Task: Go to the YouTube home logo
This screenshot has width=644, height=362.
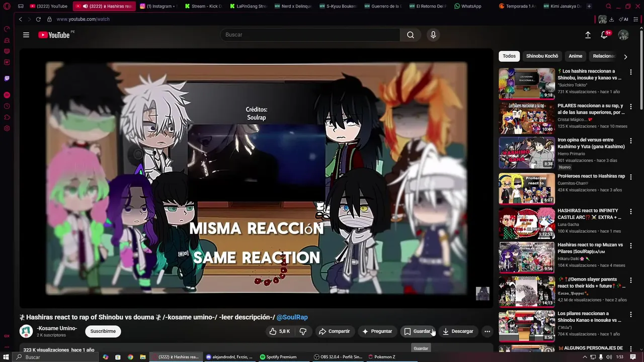Action: pyautogui.click(x=54, y=35)
